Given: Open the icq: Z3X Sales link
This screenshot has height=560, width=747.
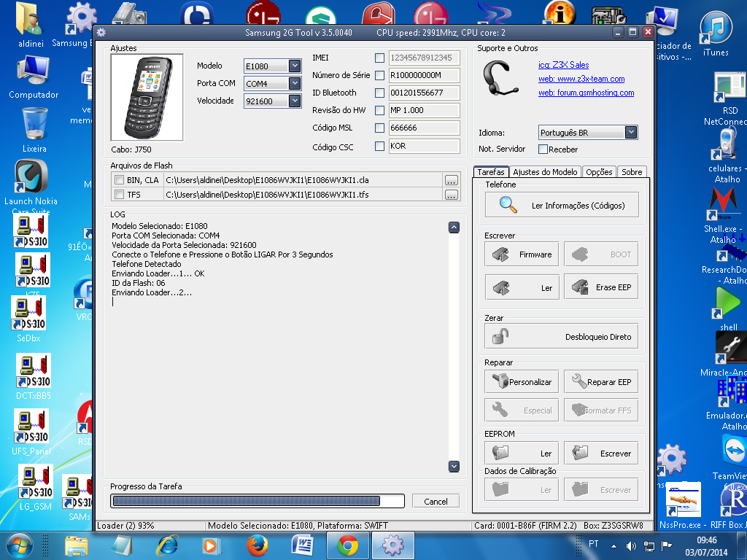Looking at the screenshot, I should pos(564,65).
